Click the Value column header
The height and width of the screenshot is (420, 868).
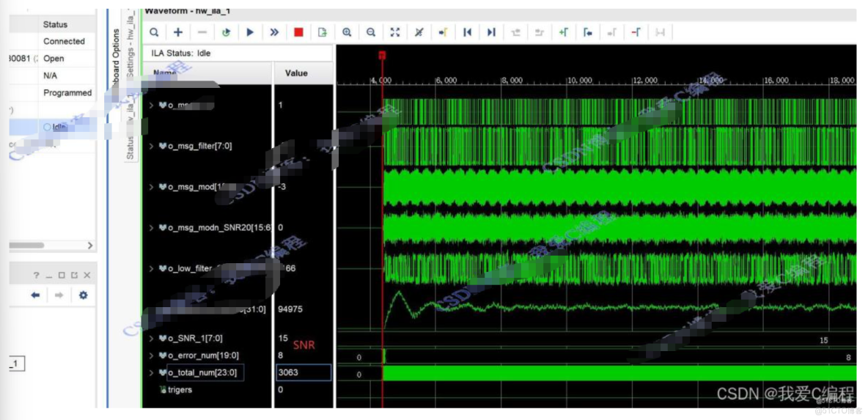(x=296, y=73)
